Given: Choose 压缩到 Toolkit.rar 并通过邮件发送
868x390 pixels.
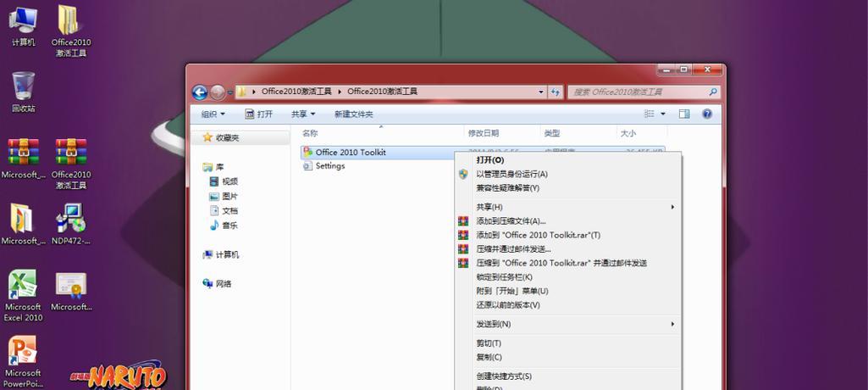Looking at the screenshot, I should (x=568, y=263).
